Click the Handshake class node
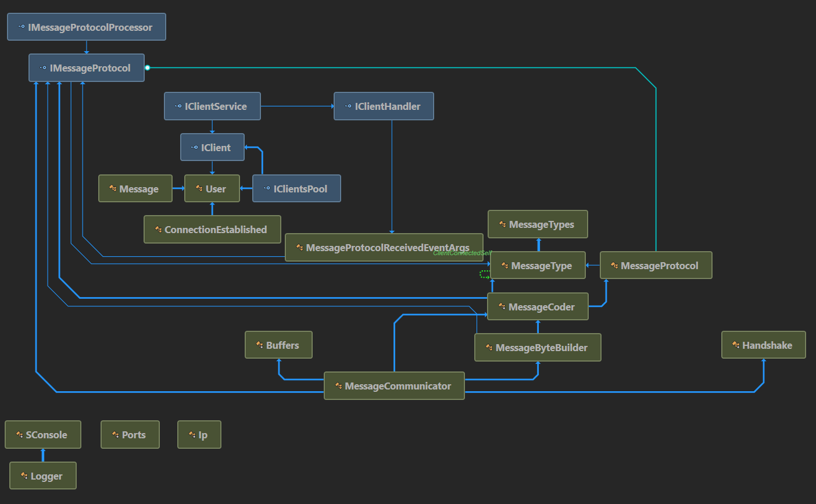The width and height of the screenshot is (816, 504). pos(763,345)
